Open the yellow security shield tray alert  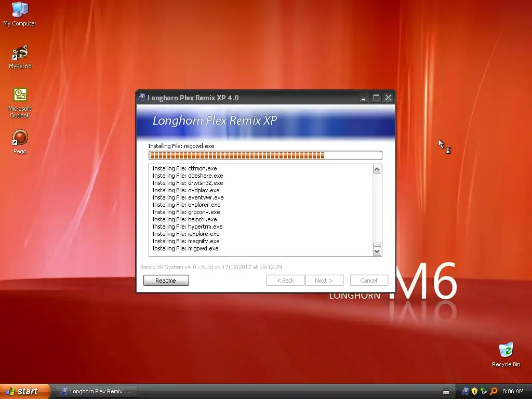(474, 391)
